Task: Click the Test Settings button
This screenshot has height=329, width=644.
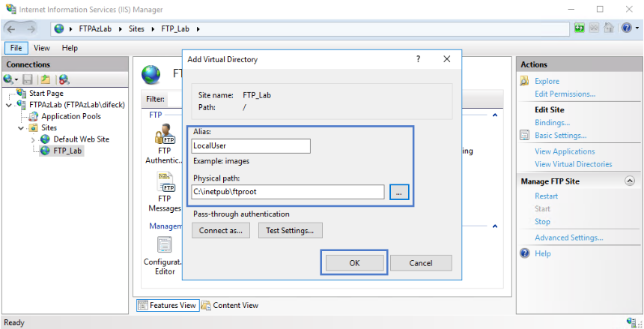Action: [x=290, y=231]
